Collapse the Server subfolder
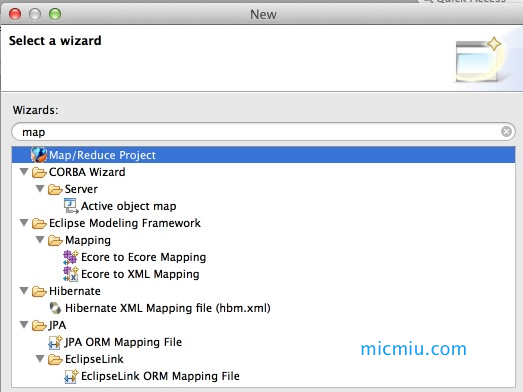523x392 pixels. tap(40, 189)
